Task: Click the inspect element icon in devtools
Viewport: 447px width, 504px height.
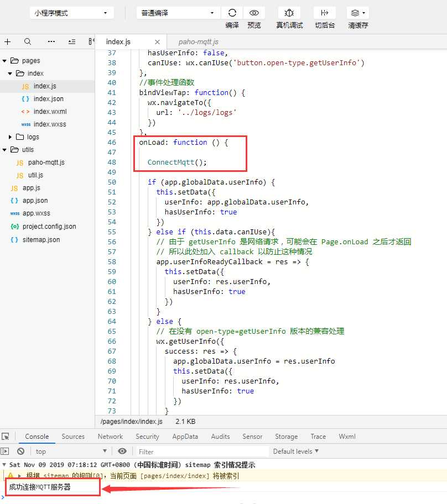Action: click(x=6, y=437)
